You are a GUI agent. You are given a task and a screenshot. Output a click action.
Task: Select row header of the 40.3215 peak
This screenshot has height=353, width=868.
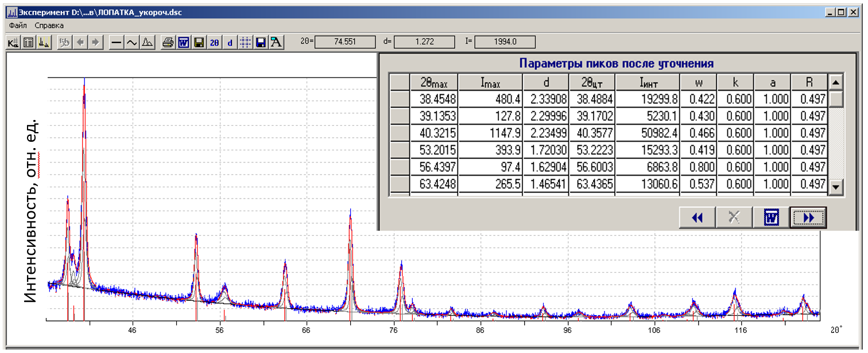[x=400, y=132]
